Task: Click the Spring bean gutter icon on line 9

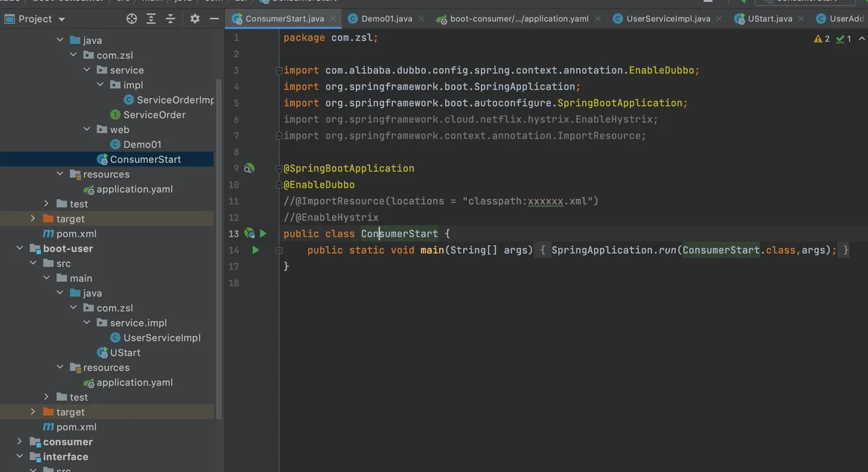Action: coord(249,168)
